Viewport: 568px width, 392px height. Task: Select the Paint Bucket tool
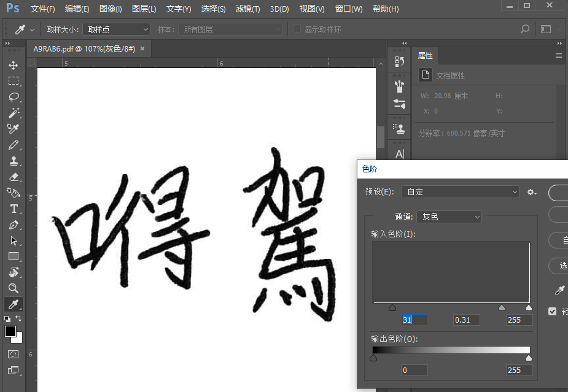14,193
